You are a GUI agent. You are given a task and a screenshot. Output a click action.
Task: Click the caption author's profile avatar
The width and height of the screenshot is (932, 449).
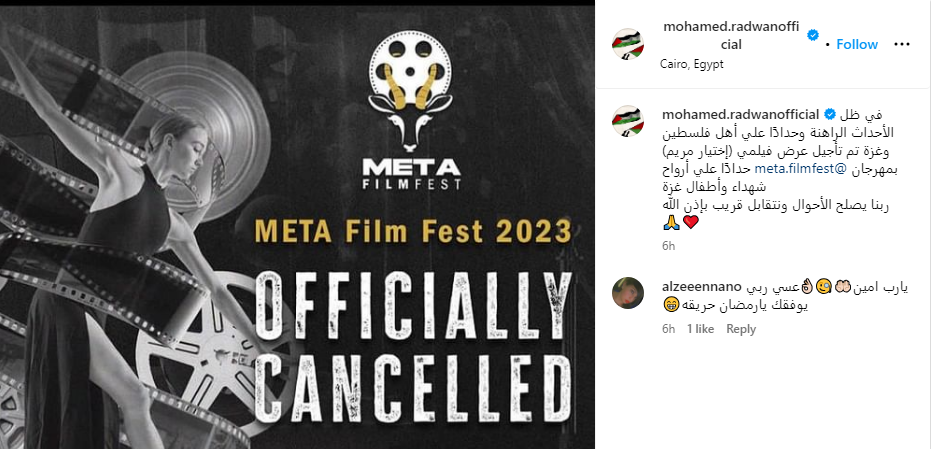pyautogui.click(x=628, y=121)
